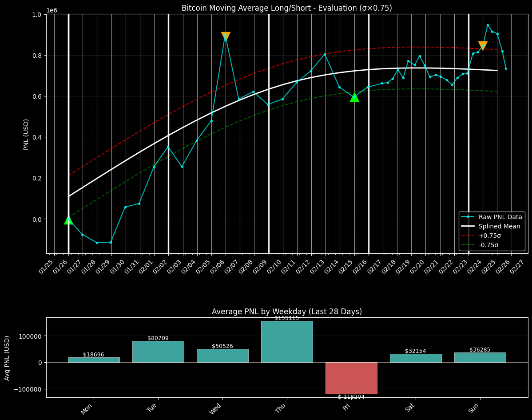The width and height of the screenshot is (532, 420).
Task: Click the $155115 label above the Thu bar
Action: click(x=286, y=318)
